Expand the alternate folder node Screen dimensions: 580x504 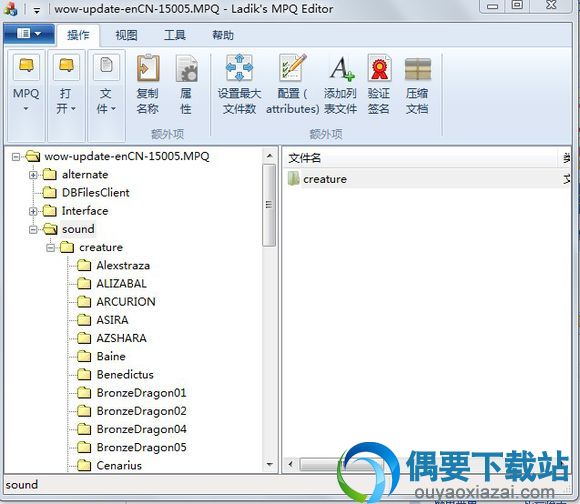coord(33,175)
